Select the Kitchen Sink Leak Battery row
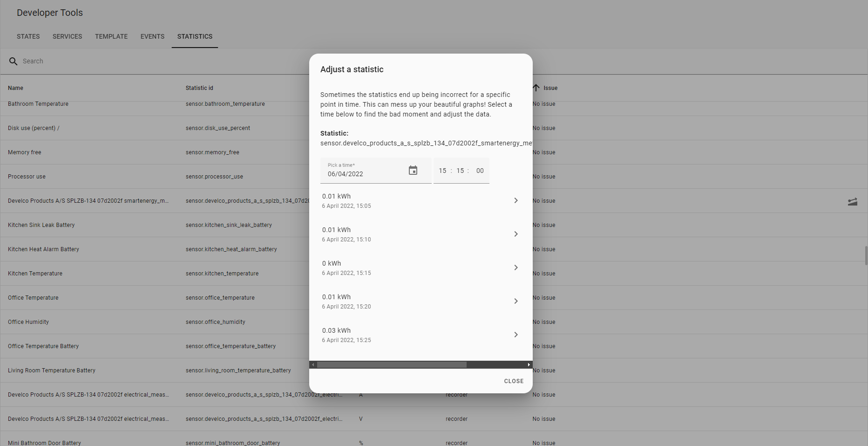 41,225
